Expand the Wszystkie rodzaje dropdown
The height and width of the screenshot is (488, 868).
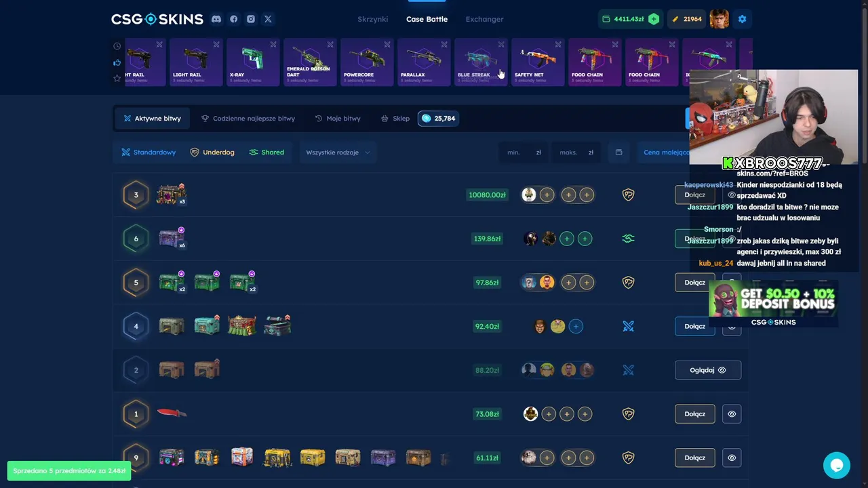[x=338, y=152]
